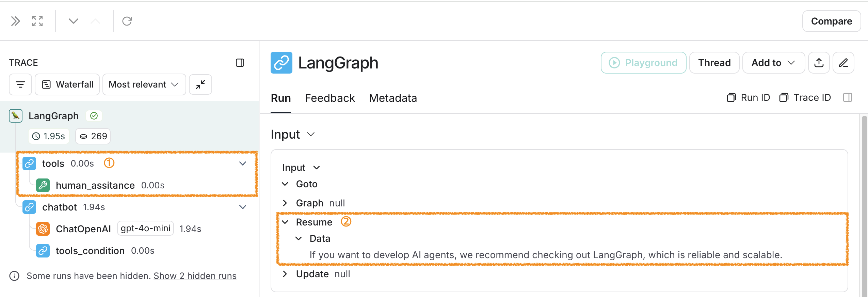Click the fullscreen expand icon
This screenshot has width=868, height=297.
pyautogui.click(x=37, y=21)
